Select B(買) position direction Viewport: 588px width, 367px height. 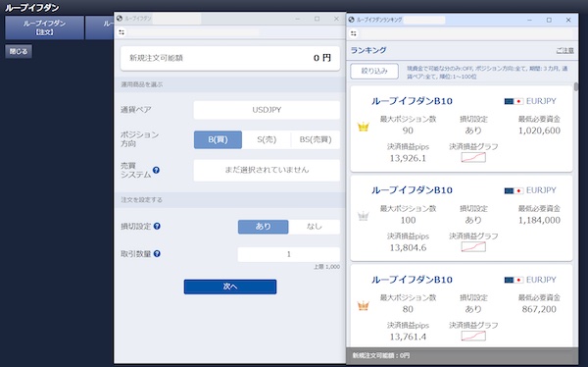click(218, 139)
